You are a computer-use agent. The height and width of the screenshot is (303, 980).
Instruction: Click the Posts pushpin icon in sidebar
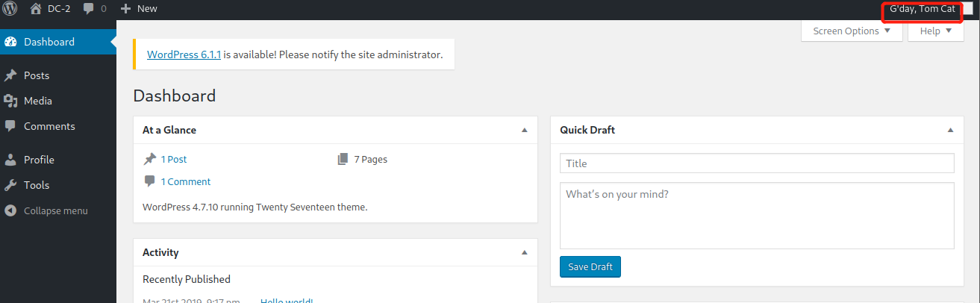coord(10,75)
